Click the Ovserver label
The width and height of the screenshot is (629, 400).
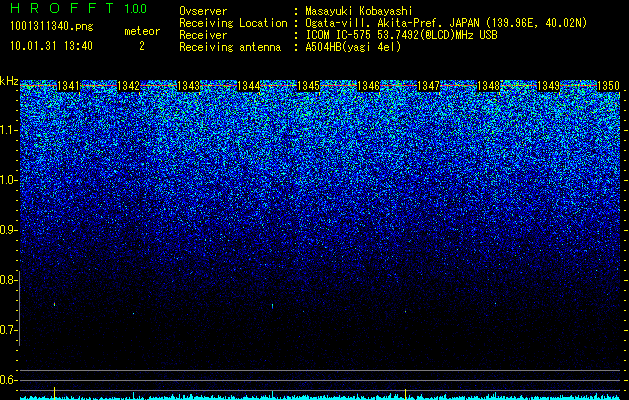click(x=203, y=11)
